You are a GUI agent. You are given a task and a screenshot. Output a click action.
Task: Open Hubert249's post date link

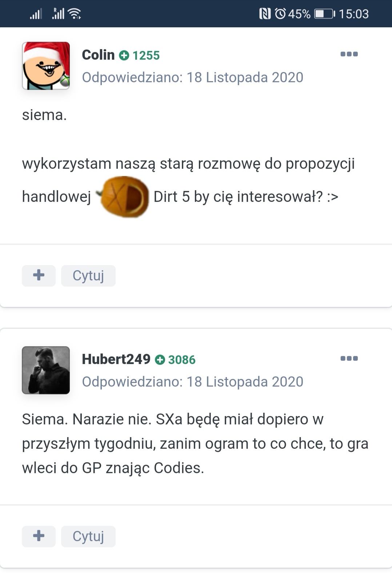tap(192, 382)
